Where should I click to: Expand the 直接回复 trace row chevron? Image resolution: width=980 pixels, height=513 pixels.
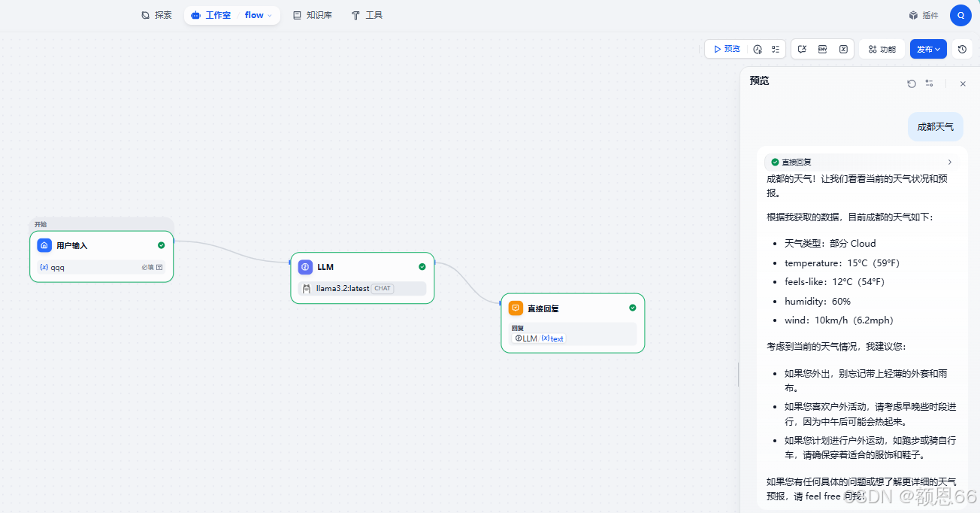coord(950,162)
